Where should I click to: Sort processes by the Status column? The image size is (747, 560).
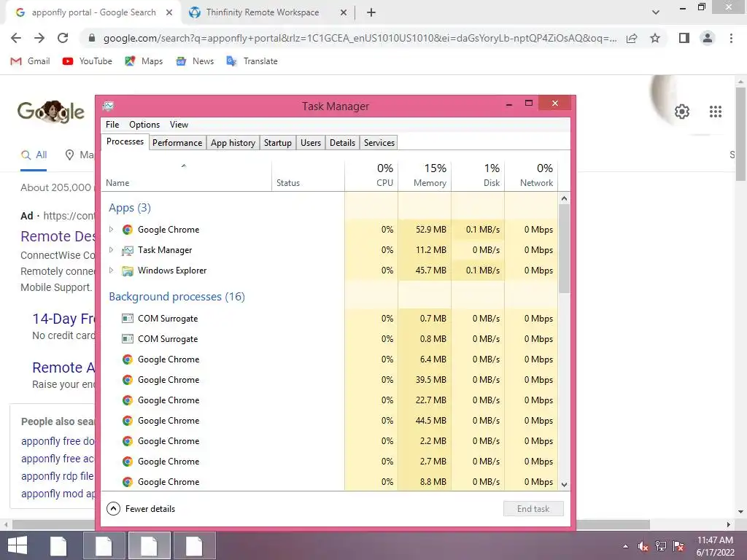tap(309, 176)
